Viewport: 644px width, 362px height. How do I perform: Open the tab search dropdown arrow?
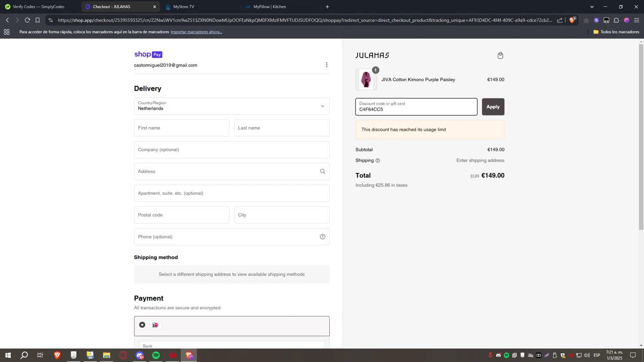[x=592, y=7]
